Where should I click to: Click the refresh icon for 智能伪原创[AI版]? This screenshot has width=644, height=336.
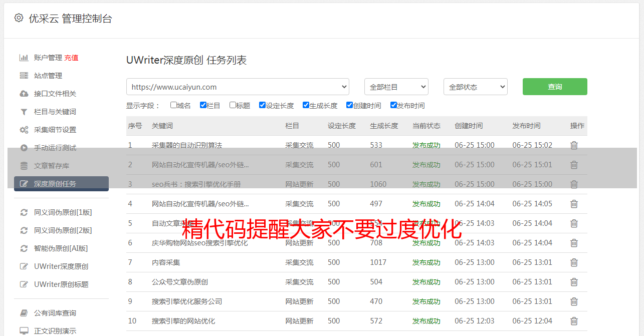(x=24, y=248)
